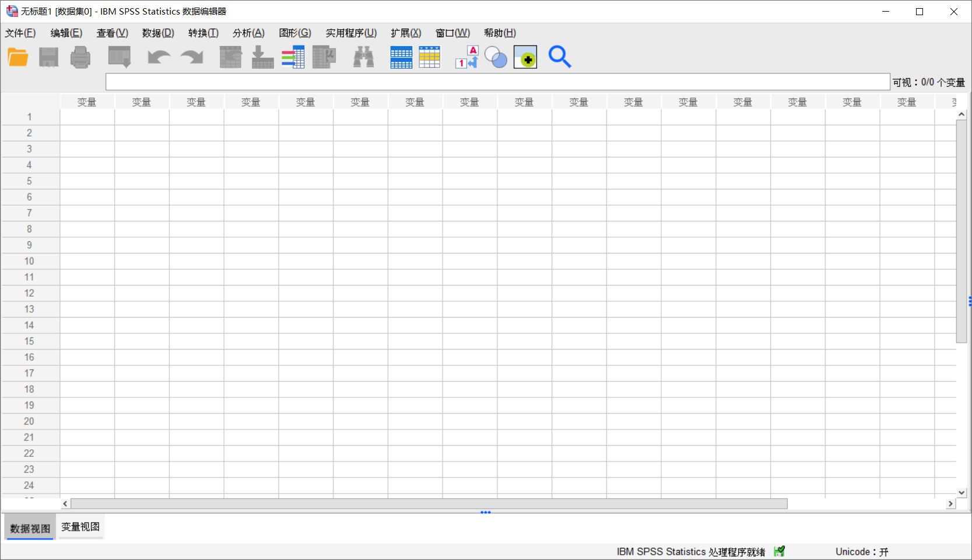The width and height of the screenshot is (972, 560).
Task: Click the horizontal pane splitter dots
Action: tap(486, 512)
